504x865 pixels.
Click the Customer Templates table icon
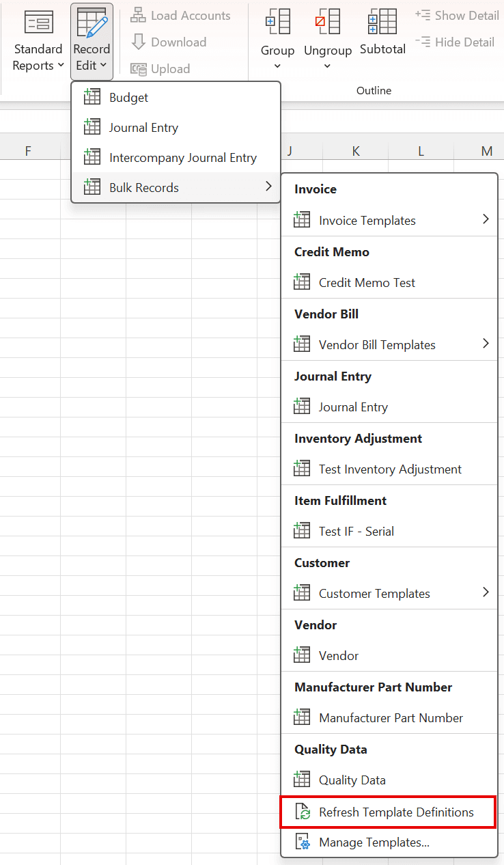[301, 593]
